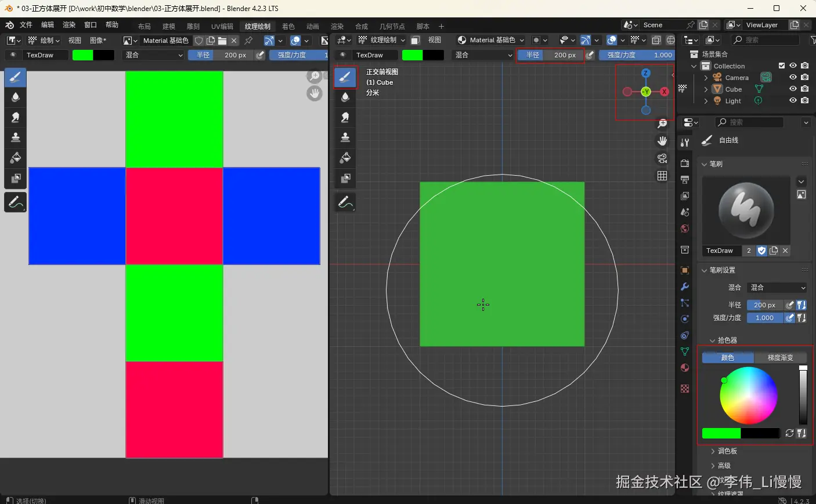Screen dimensions: 816x504
Task: Switch orthographic/perspective grid icon in viewport
Action: pos(662,176)
